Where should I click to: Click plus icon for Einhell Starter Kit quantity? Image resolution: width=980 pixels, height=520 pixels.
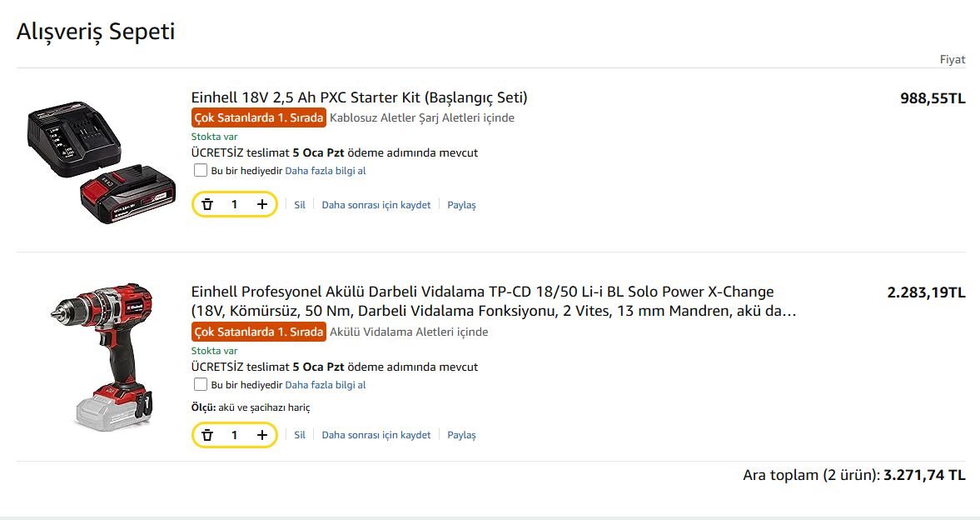[x=262, y=204]
